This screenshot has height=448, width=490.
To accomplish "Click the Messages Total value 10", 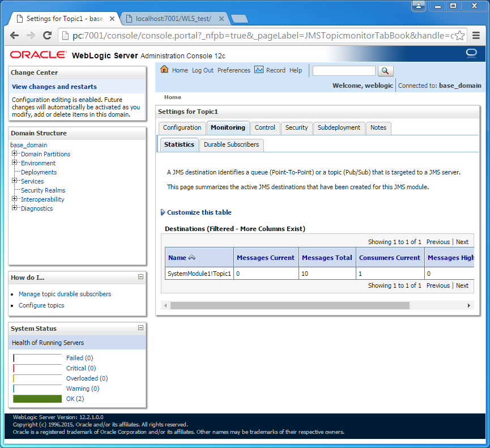I will tap(305, 274).
